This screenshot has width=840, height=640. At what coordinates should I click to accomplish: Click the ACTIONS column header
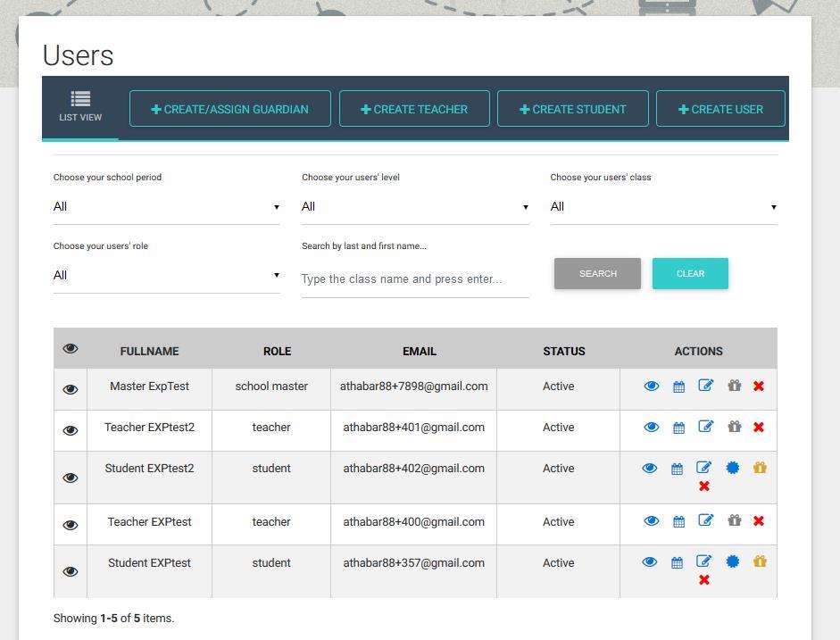pos(699,352)
